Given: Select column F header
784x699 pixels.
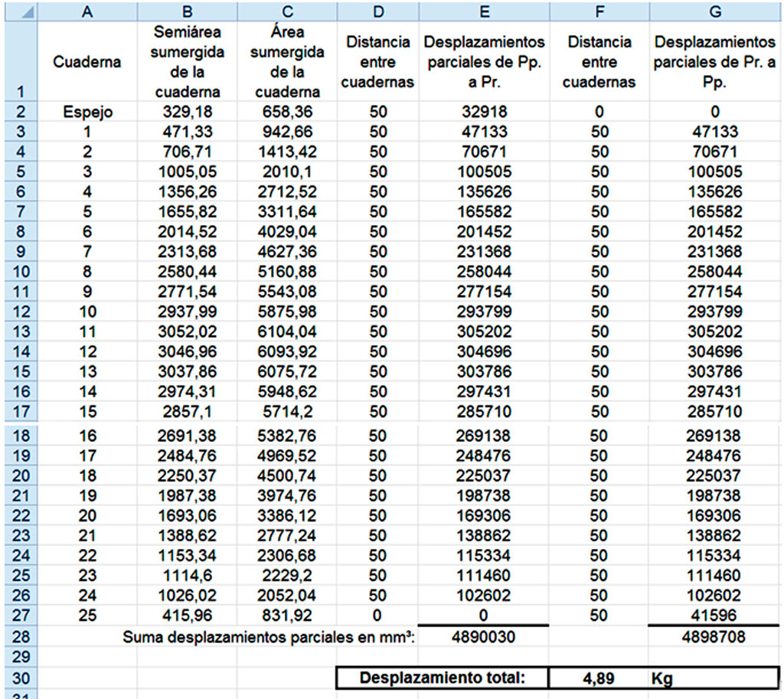Looking at the screenshot, I should (x=599, y=11).
